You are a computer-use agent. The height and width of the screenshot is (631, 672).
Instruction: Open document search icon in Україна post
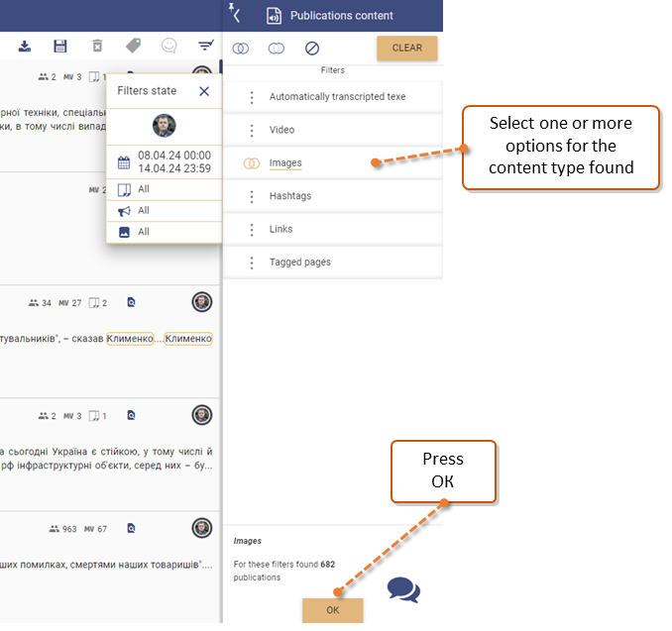pyautogui.click(x=132, y=415)
